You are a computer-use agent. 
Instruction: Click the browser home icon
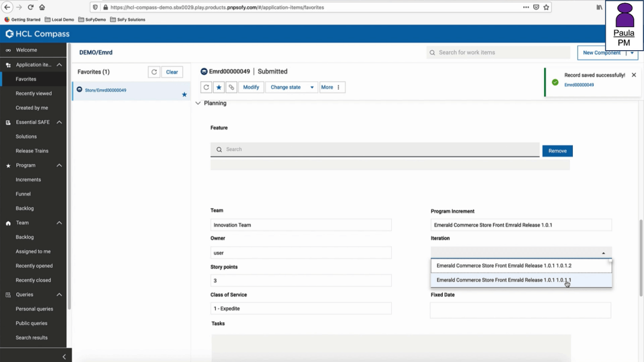42,8
